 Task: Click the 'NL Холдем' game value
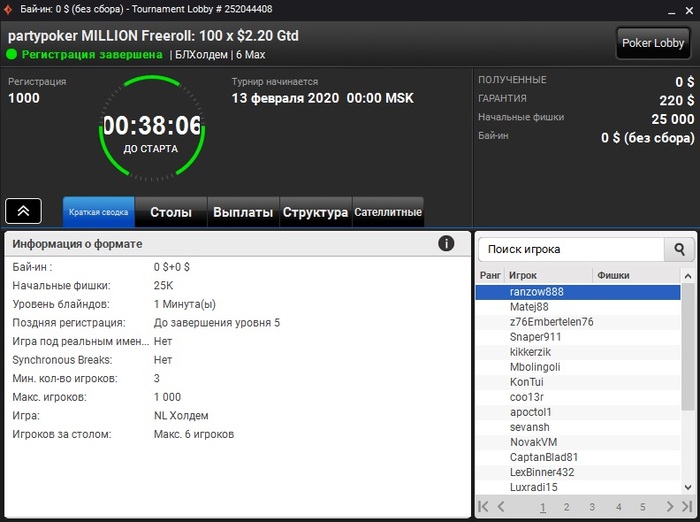click(x=181, y=416)
